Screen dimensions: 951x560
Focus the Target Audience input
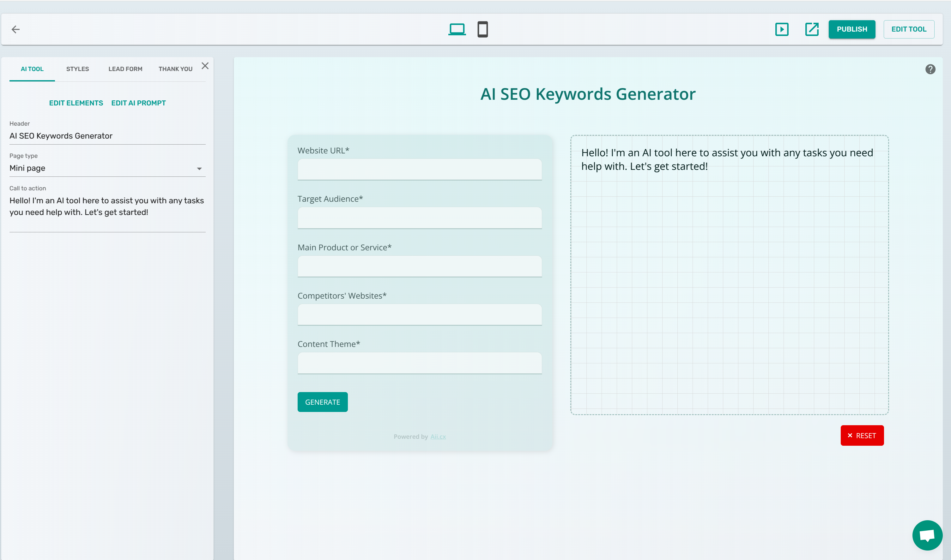coord(420,218)
